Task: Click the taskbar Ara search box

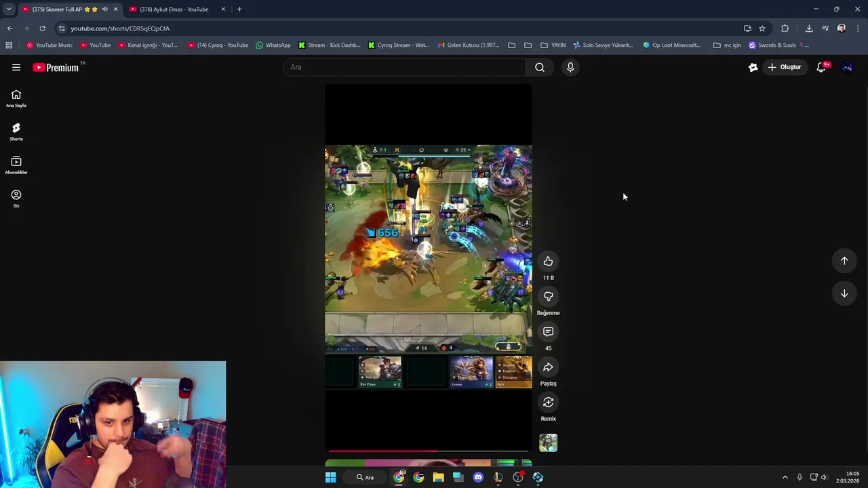Action: coord(366,477)
